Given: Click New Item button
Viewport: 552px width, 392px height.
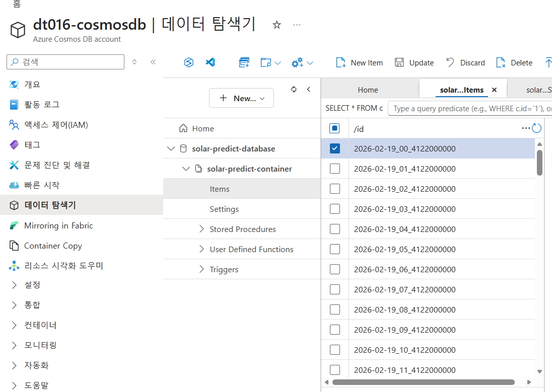Looking at the screenshot, I should point(360,62).
